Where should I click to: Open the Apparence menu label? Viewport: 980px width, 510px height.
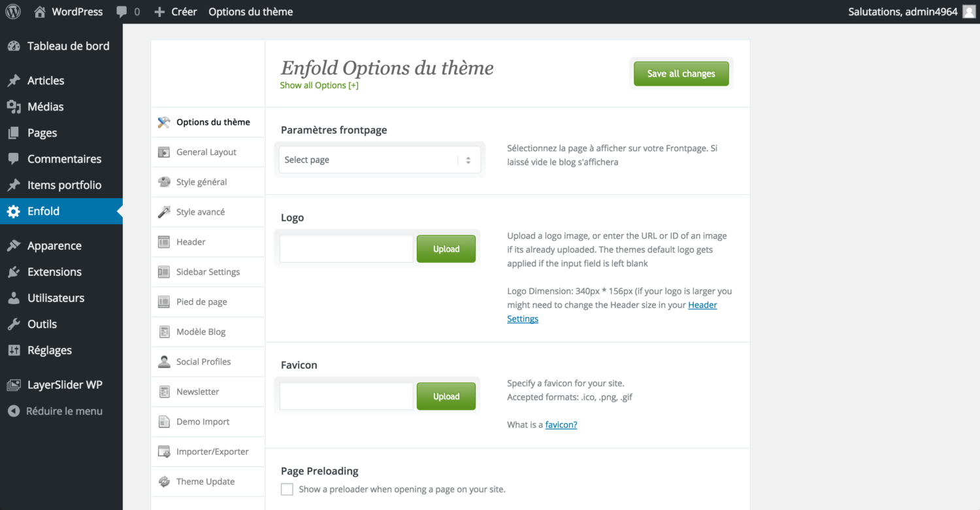click(x=54, y=246)
